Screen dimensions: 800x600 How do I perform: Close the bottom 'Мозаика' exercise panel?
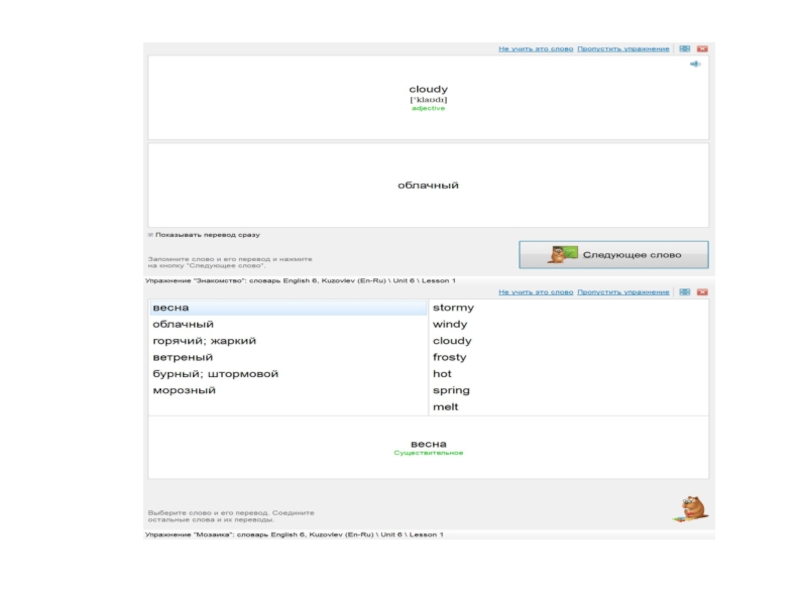pos(702,292)
